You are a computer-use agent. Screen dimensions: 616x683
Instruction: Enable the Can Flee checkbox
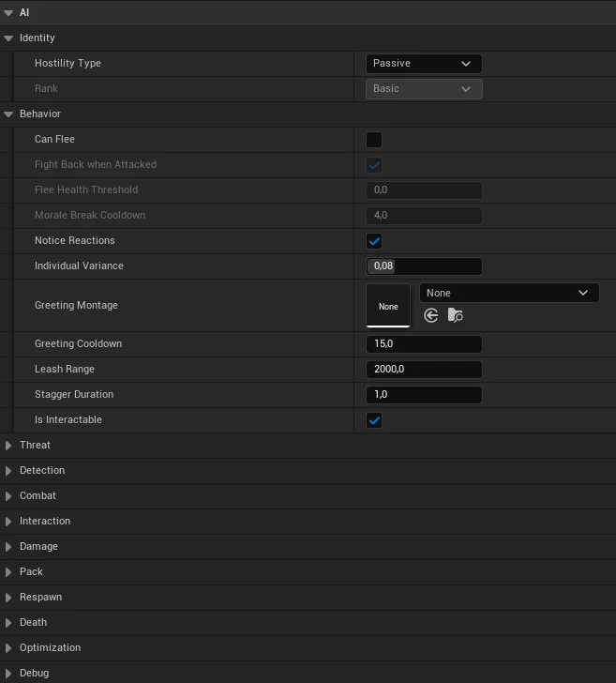374,140
